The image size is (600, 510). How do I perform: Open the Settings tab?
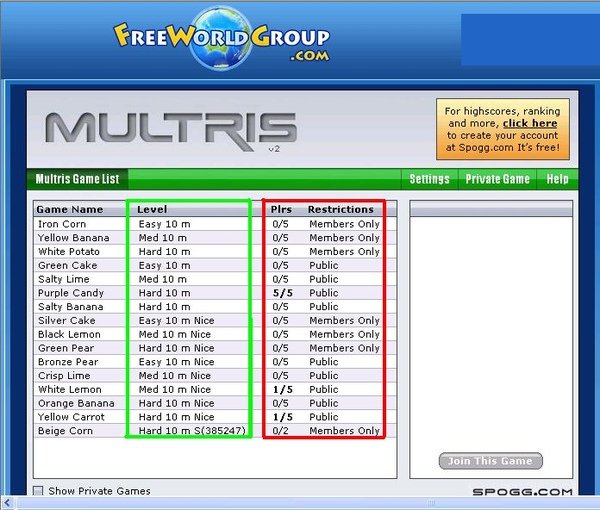[x=429, y=179]
